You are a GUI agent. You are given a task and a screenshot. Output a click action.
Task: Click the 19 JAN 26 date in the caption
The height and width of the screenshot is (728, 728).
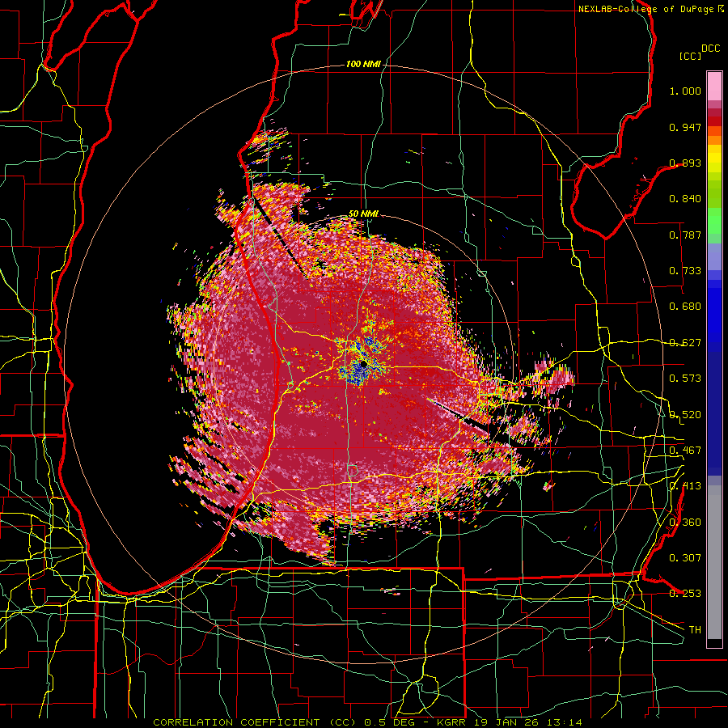505,722
